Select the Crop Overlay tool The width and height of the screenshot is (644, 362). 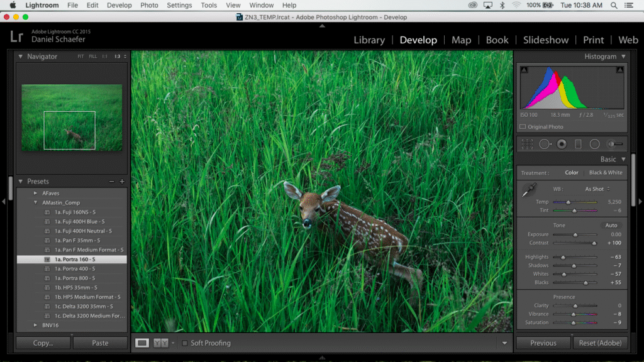click(527, 144)
